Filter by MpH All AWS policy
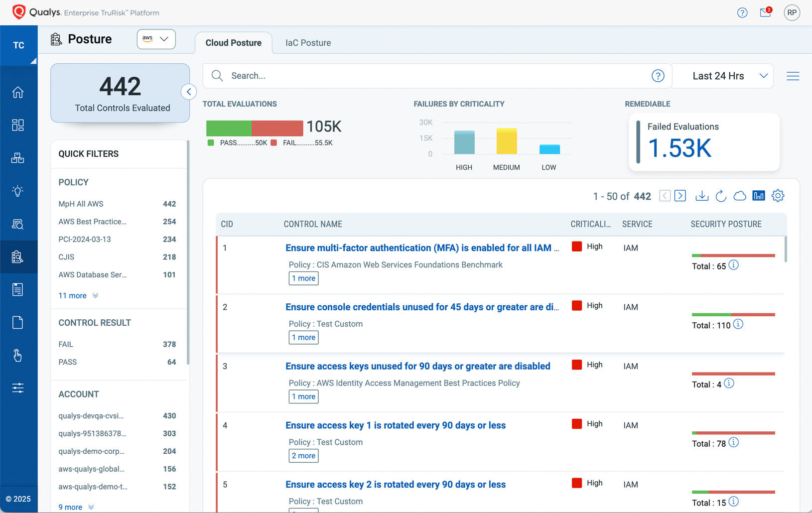Screen dimensions: 812x513 pos(117,204)
